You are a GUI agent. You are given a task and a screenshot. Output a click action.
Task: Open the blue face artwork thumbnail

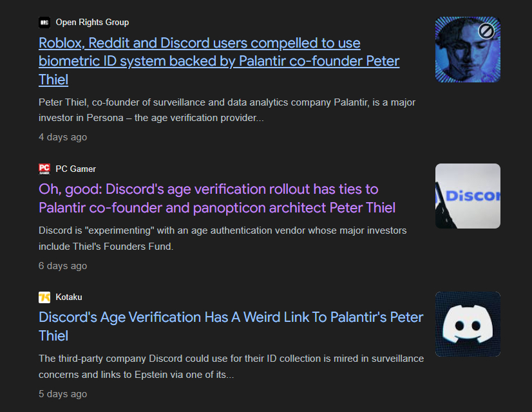pyautogui.click(x=468, y=50)
